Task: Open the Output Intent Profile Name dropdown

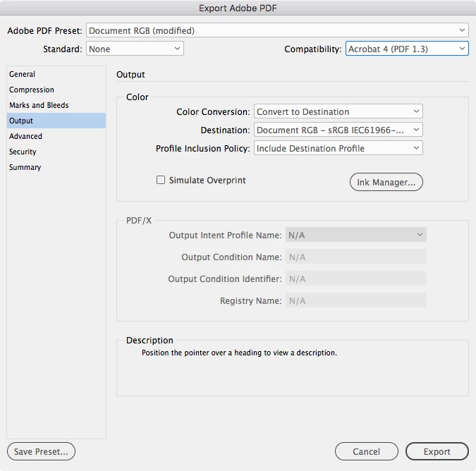Action: point(356,235)
